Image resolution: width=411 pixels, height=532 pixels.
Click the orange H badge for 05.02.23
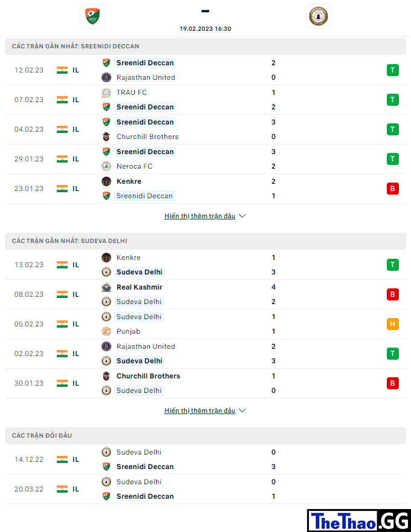point(392,324)
